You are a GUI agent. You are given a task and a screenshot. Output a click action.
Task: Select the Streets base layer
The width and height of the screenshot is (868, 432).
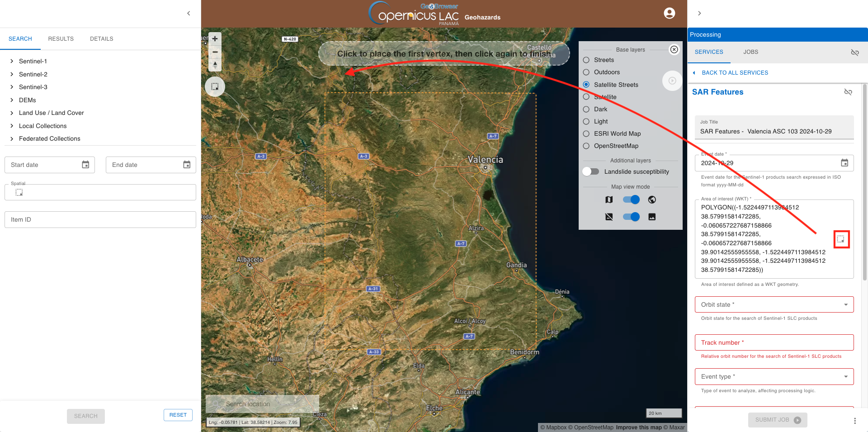[x=586, y=60]
